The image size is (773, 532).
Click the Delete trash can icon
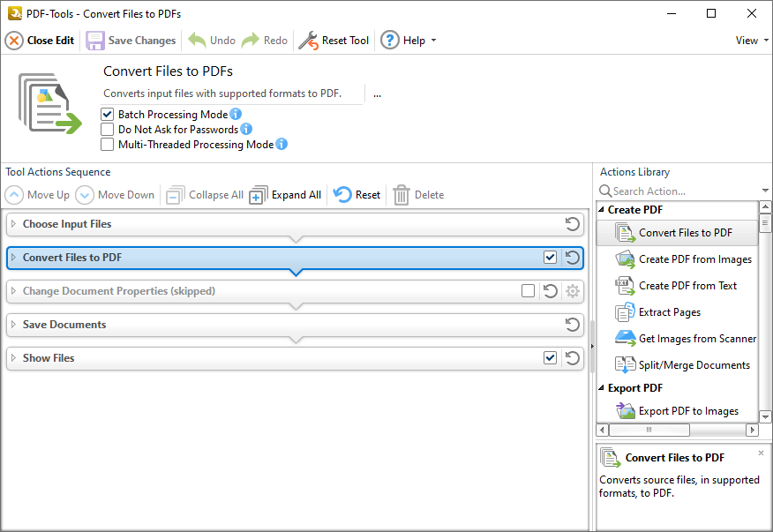tap(402, 195)
